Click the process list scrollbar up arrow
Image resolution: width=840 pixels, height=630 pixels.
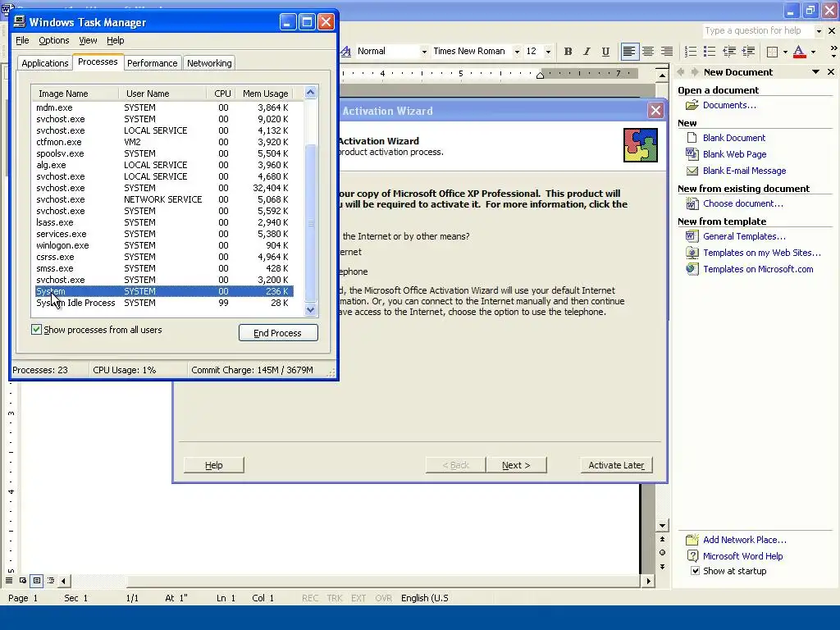point(311,93)
